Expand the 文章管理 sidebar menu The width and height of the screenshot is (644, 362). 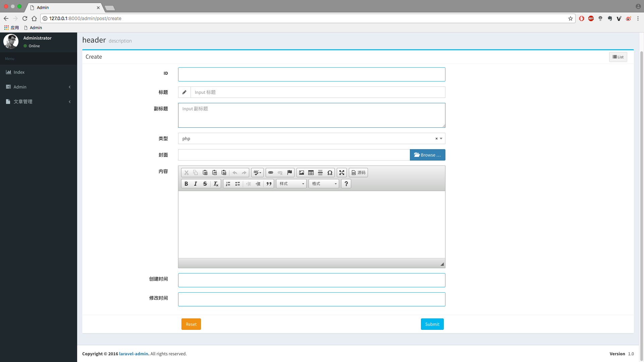coord(39,102)
